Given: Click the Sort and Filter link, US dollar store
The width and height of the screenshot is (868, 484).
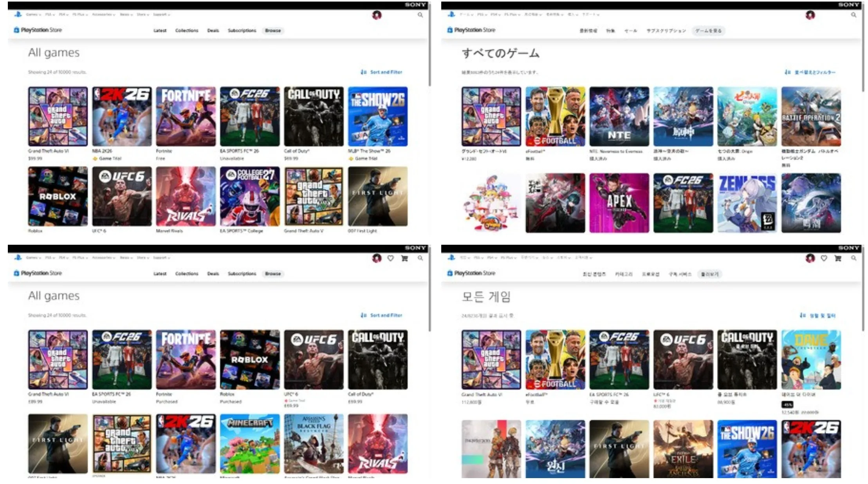Looking at the screenshot, I should (x=386, y=72).
